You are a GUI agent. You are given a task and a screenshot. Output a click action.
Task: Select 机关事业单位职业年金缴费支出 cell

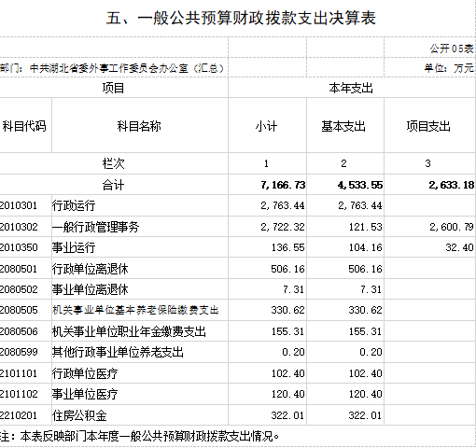140,331
